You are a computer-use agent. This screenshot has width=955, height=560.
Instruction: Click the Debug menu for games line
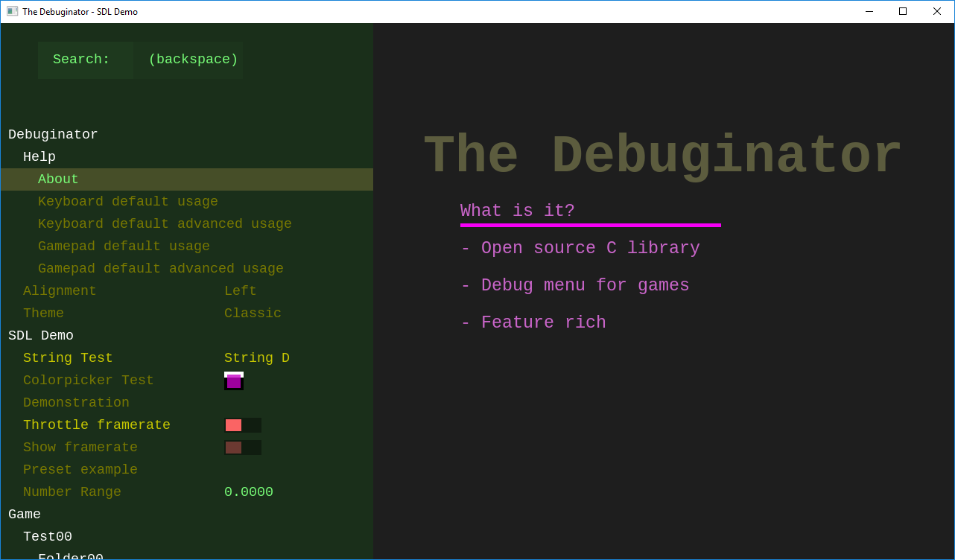coord(575,285)
